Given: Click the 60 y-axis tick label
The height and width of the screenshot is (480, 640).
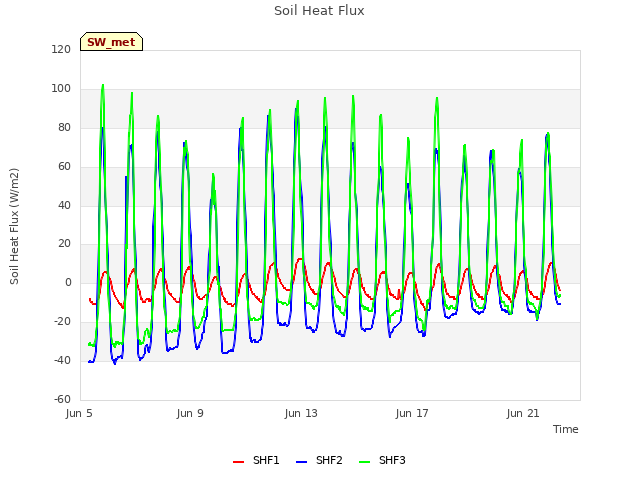Looking at the screenshot, I should (x=64, y=167).
